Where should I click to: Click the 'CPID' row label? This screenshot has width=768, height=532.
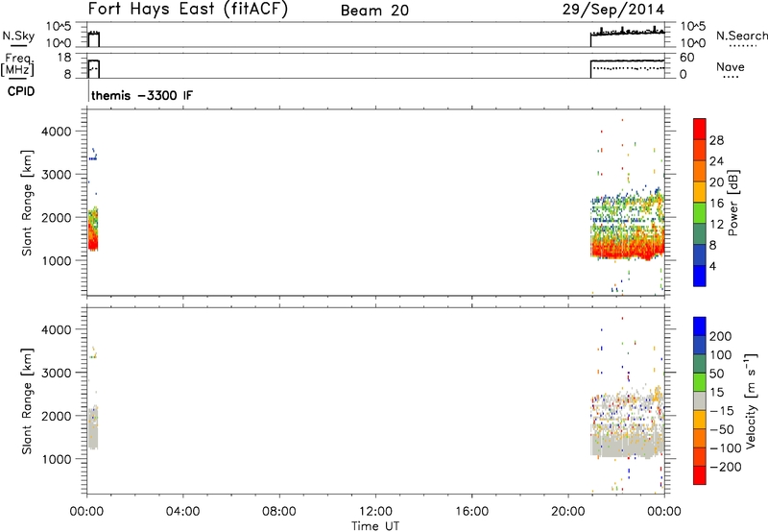pyautogui.click(x=21, y=91)
